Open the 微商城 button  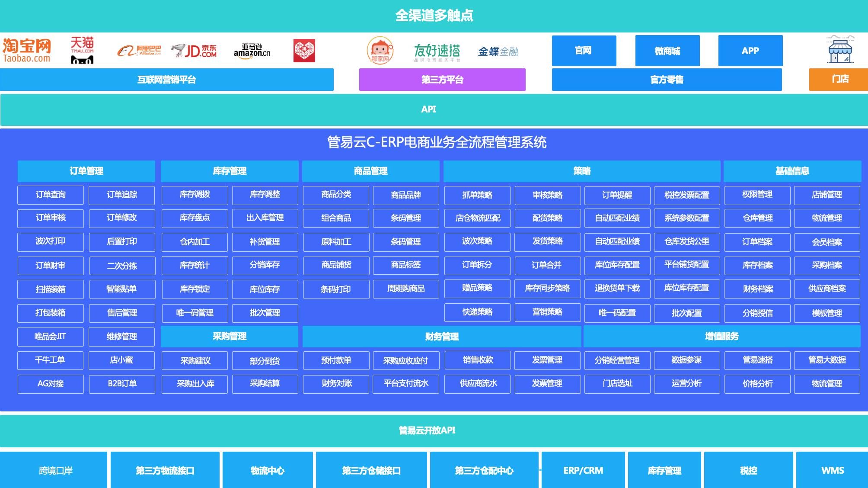(x=667, y=51)
